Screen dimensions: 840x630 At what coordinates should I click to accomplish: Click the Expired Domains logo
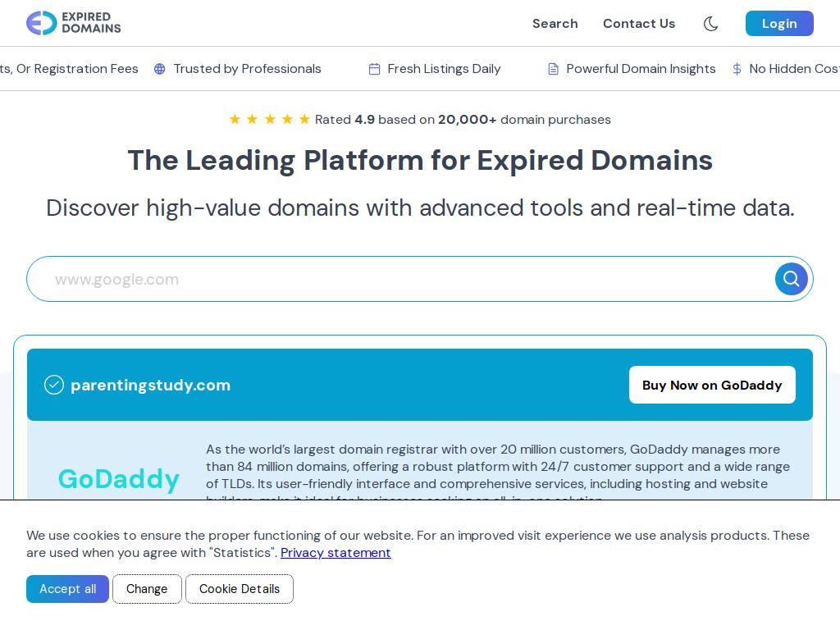tap(73, 23)
